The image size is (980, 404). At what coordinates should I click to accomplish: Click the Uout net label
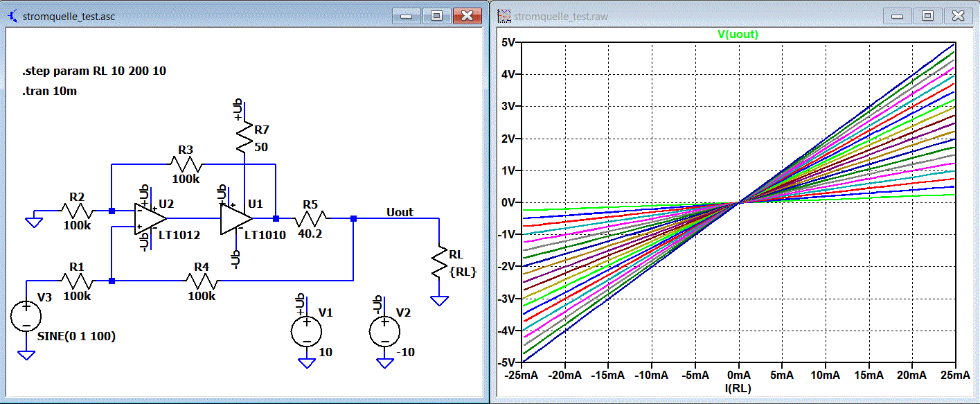coord(400,212)
